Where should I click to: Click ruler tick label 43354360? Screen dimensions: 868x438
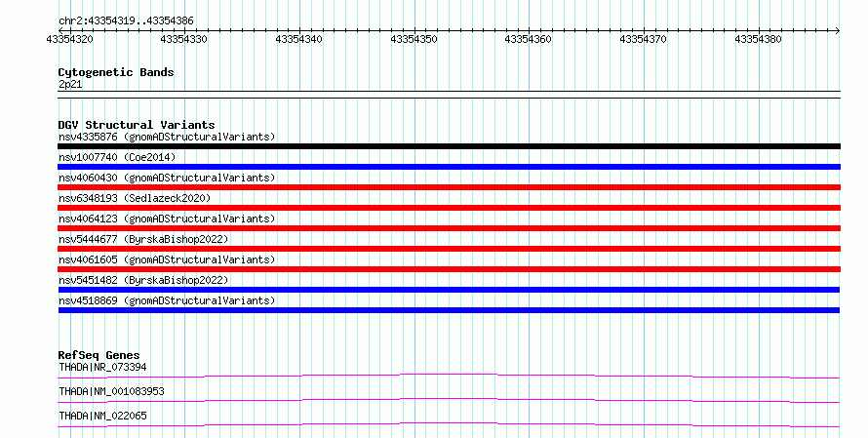coord(528,39)
